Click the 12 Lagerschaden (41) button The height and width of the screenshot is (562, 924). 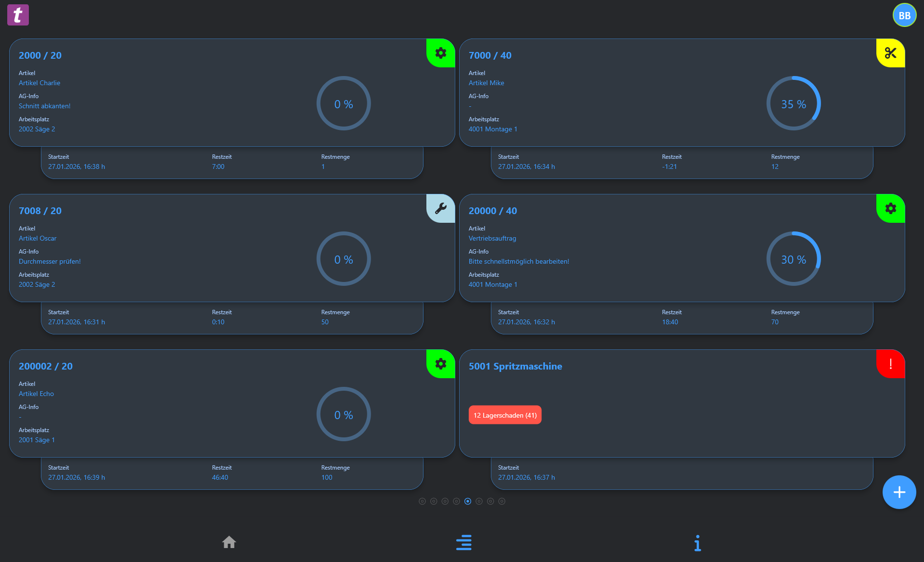click(x=505, y=414)
